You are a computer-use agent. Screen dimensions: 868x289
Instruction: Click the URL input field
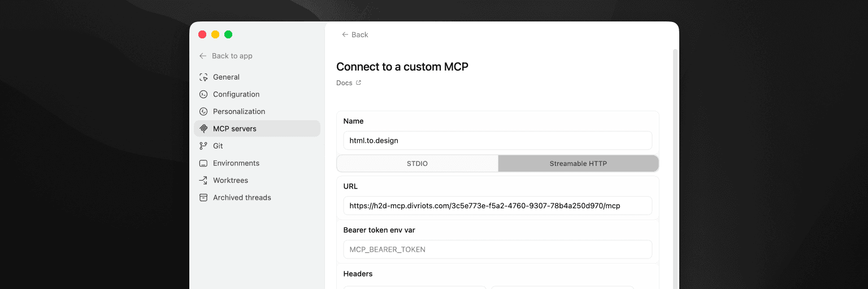[497, 206]
